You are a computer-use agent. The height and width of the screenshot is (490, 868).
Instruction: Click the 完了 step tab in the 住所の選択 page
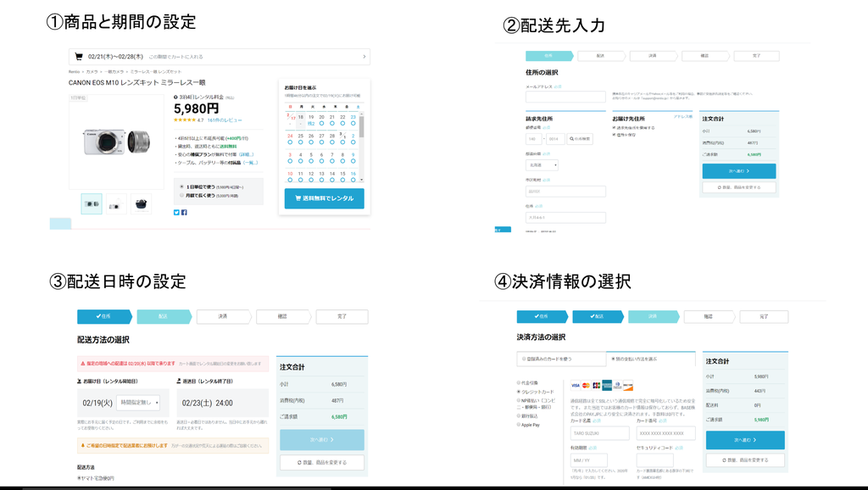tap(757, 56)
